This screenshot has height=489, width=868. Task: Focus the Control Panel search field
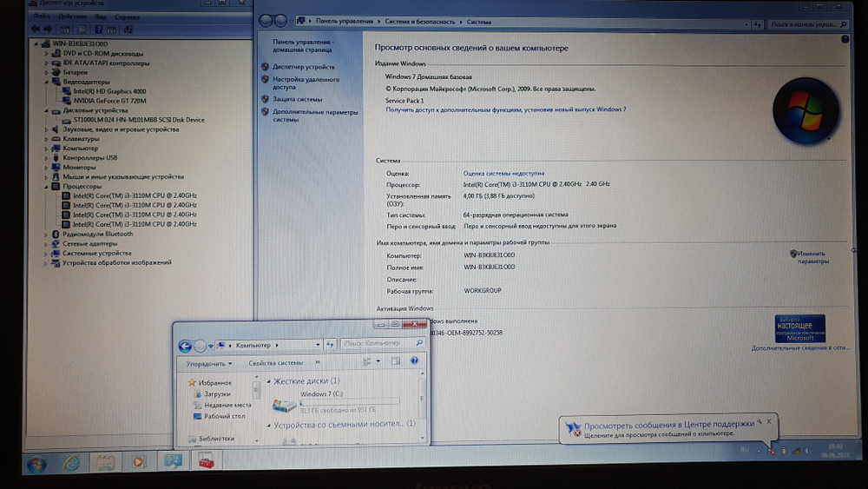coord(808,24)
